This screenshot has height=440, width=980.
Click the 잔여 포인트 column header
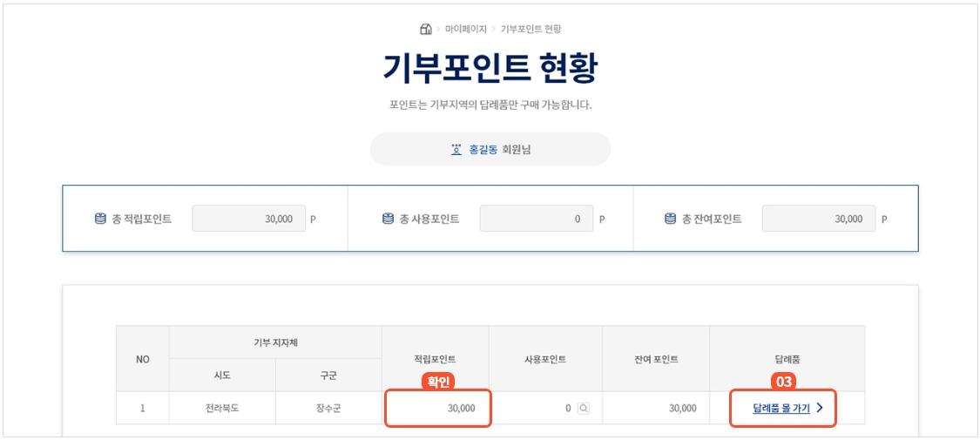pyautogui.click(x=656, y=359)
